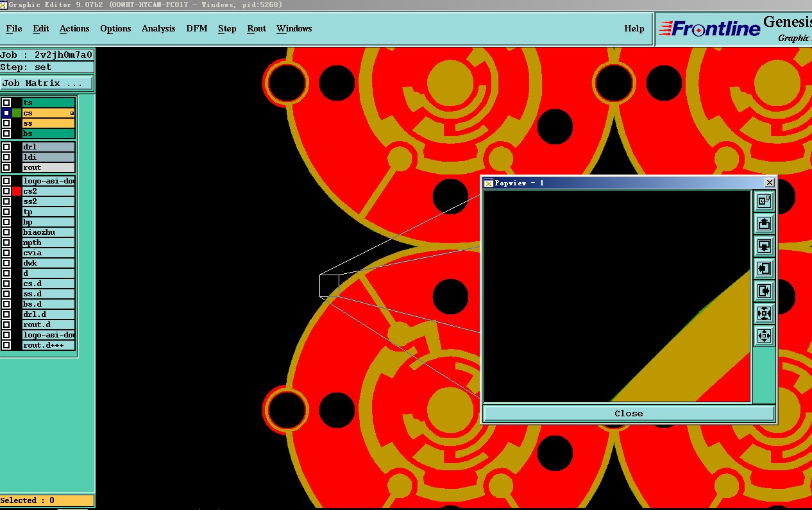
Task: Toggle the bs layer checkbox
Action: tap(6, 133)
